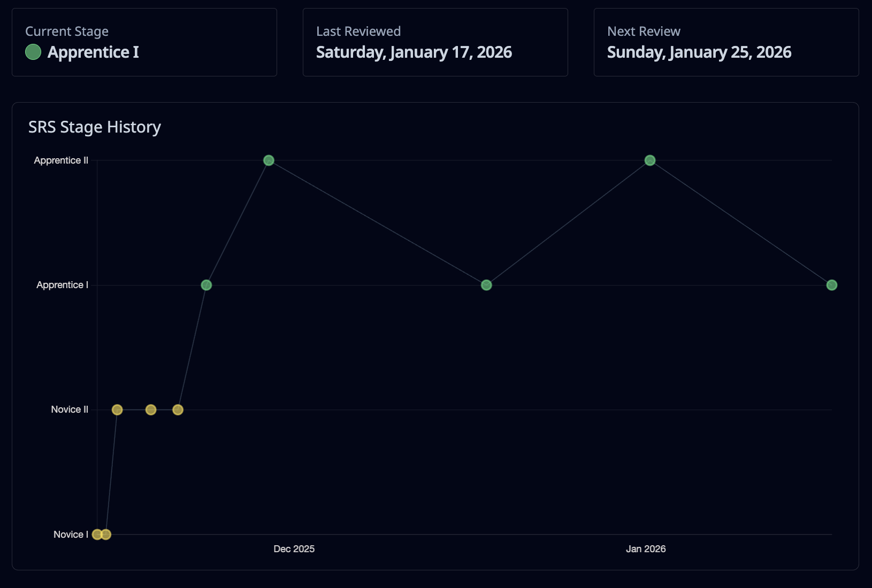This screenshot has height=588, width=872.
Task: Click the first Apprentice I data point
Action: (x=206, y=285)
